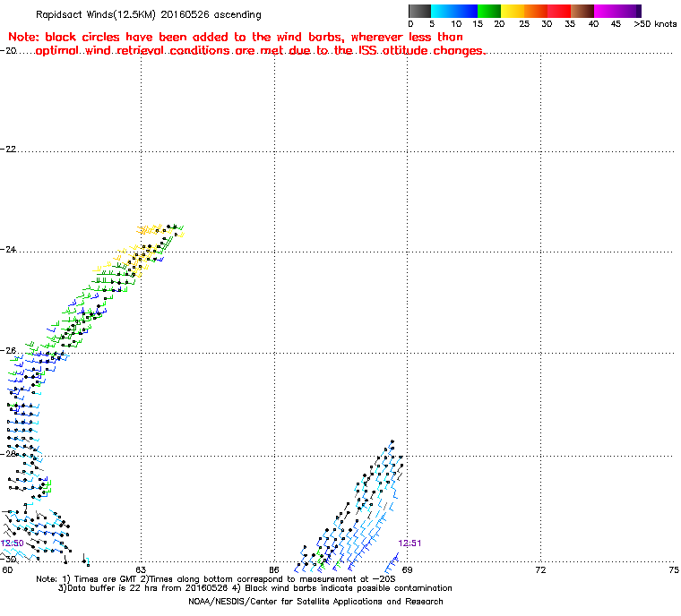The height and width of the screenshot is (616, 681).
Task: Click the '>50 knots' legend label
Action: point(655,24)
